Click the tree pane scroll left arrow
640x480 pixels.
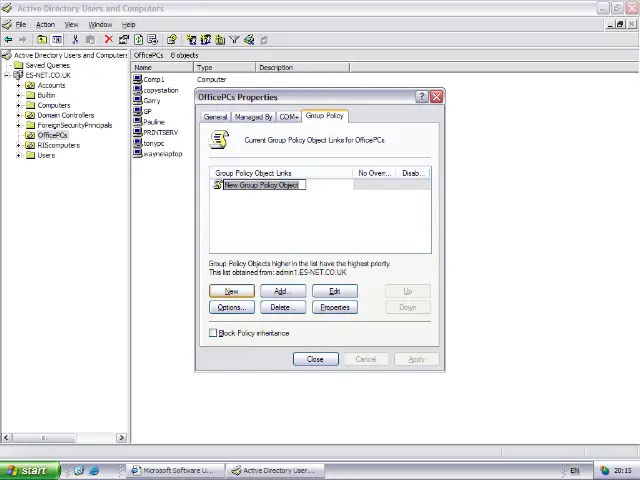coord(6,438)
